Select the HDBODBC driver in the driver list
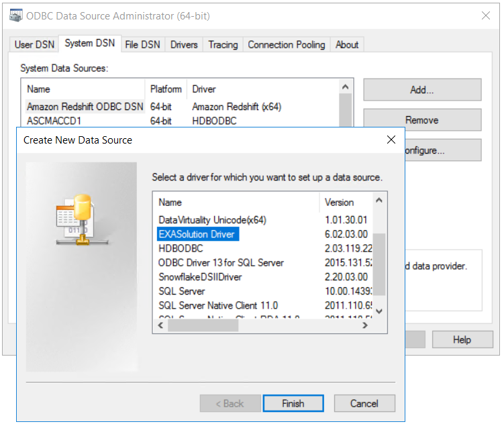 [181, 248]
